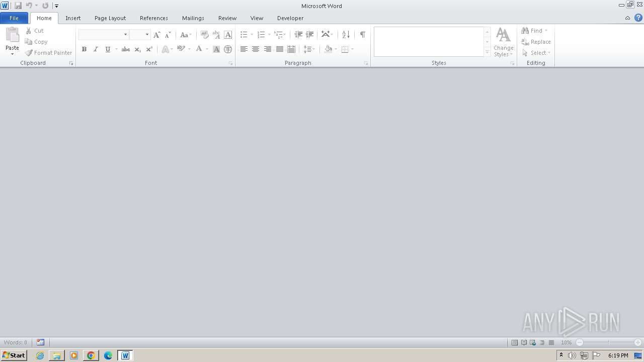Click the Character Border icon
The image size is (644, 362).
pos(228,35)
